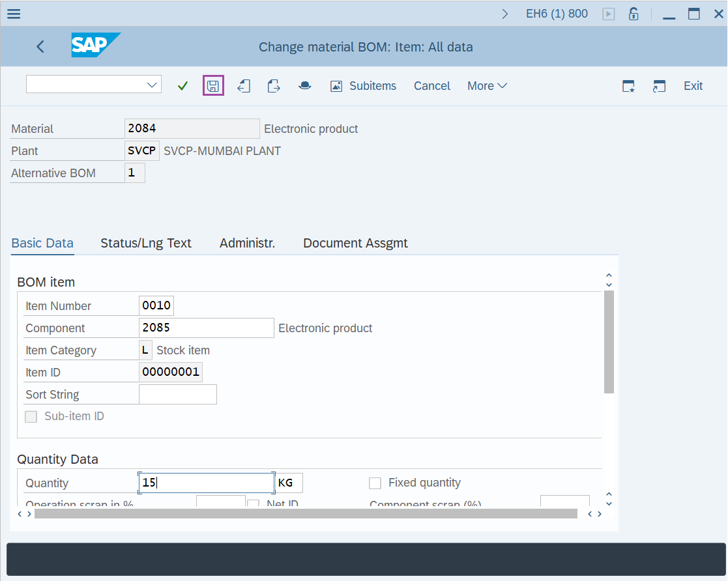Viewport: 728px width, 581px height.
Task: Expand the chevron left of EH6 system
Action: coord(505,14)
